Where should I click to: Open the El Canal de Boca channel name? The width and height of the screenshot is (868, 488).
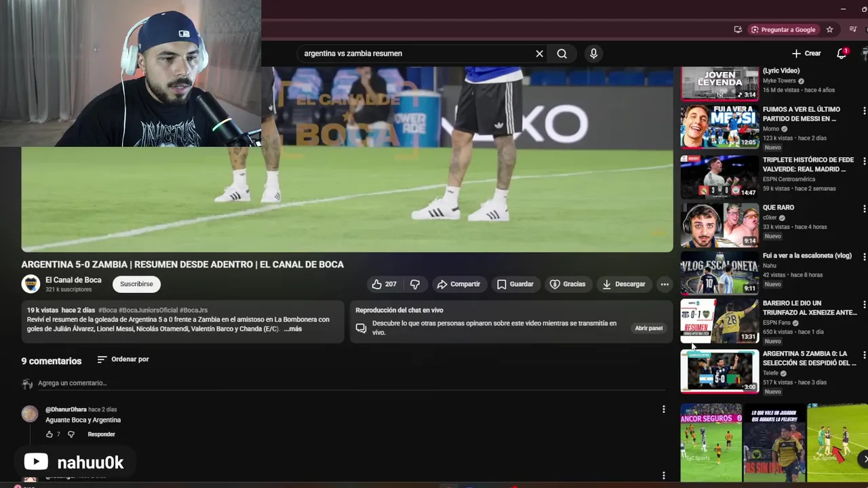(x=73, y=280)
